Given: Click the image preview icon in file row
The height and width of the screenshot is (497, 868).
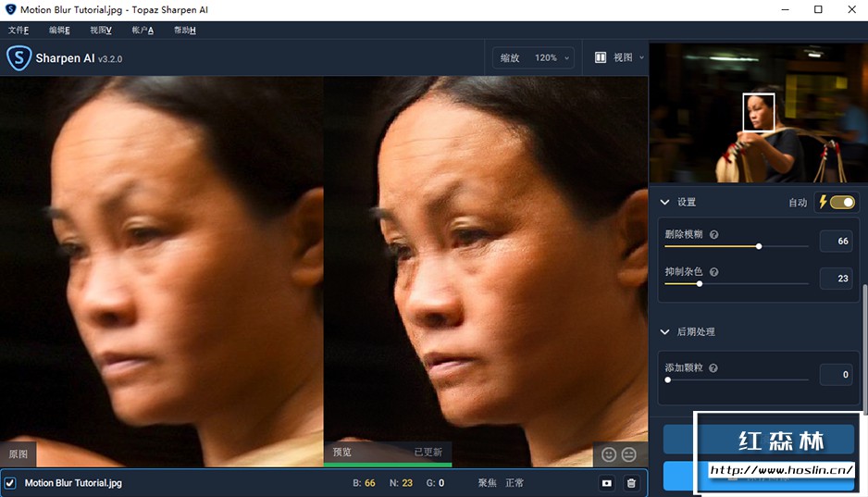Looking at the screenshot, I should (x=607, y=483).
